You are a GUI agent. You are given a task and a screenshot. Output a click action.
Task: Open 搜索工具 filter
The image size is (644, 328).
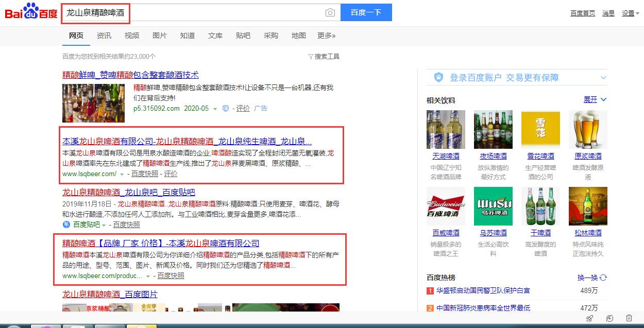tap(324, 57)
